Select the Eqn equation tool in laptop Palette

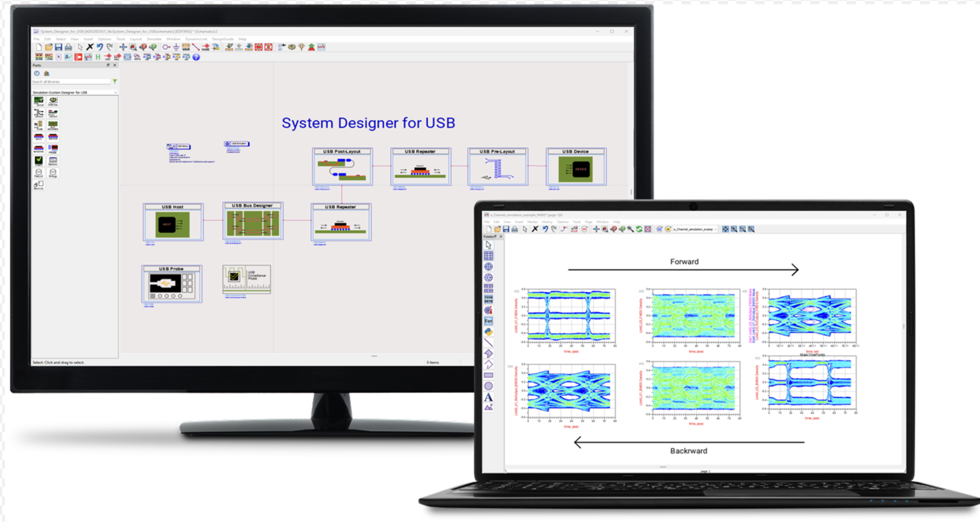coord(488,320)
